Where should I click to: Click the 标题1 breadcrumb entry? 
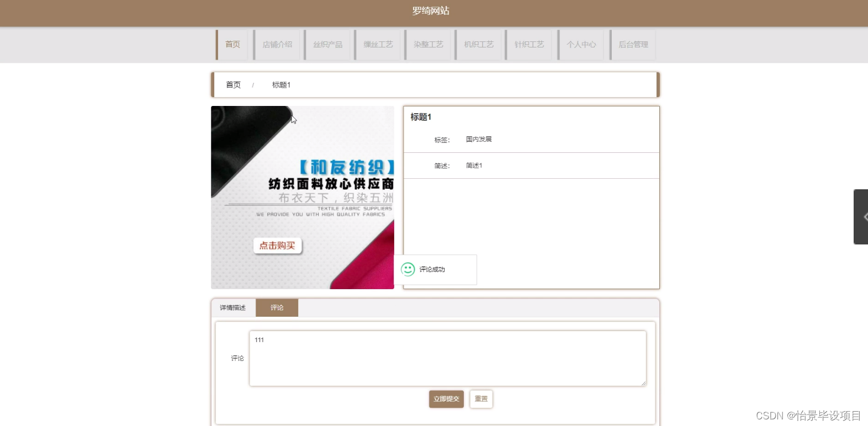[281, 84]
